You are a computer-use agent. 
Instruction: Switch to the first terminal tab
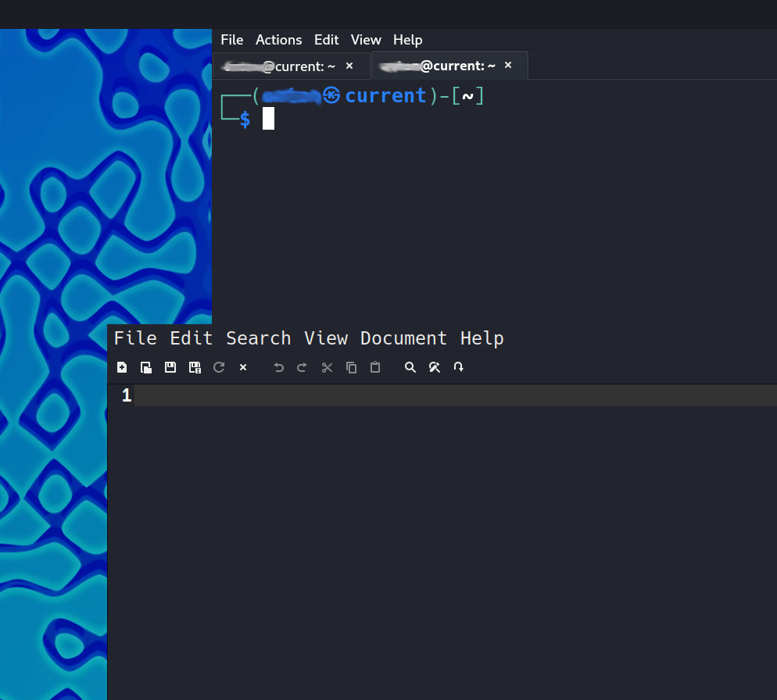(279, 66)
